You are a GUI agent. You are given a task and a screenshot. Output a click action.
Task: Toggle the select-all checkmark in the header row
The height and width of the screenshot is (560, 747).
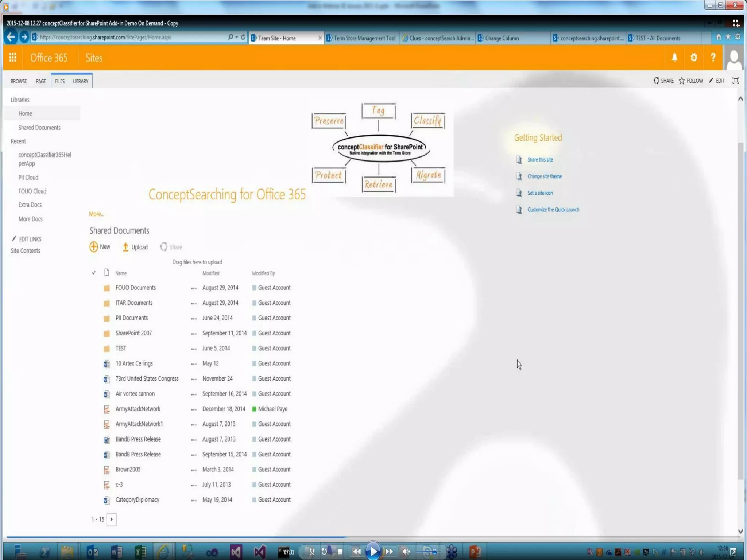[94, 273]
